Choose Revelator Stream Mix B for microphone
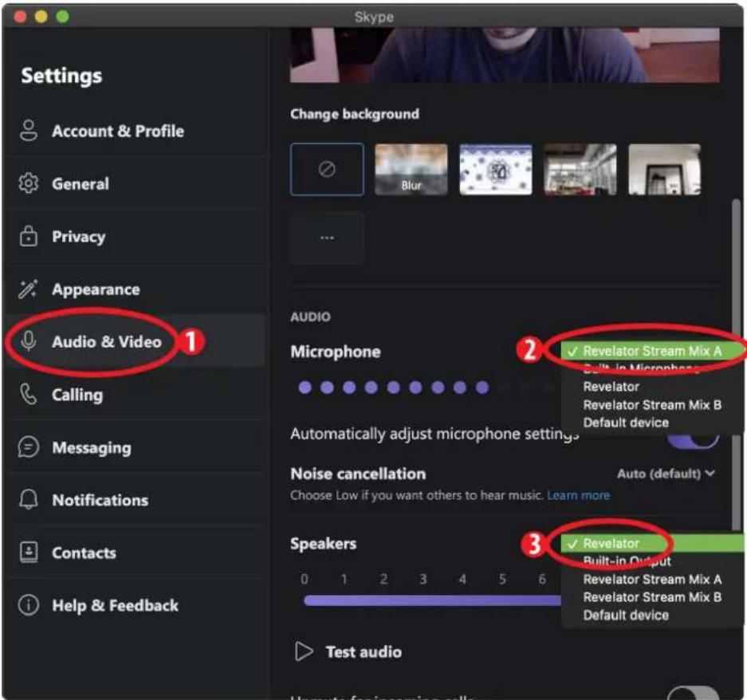 coord(652,404)
